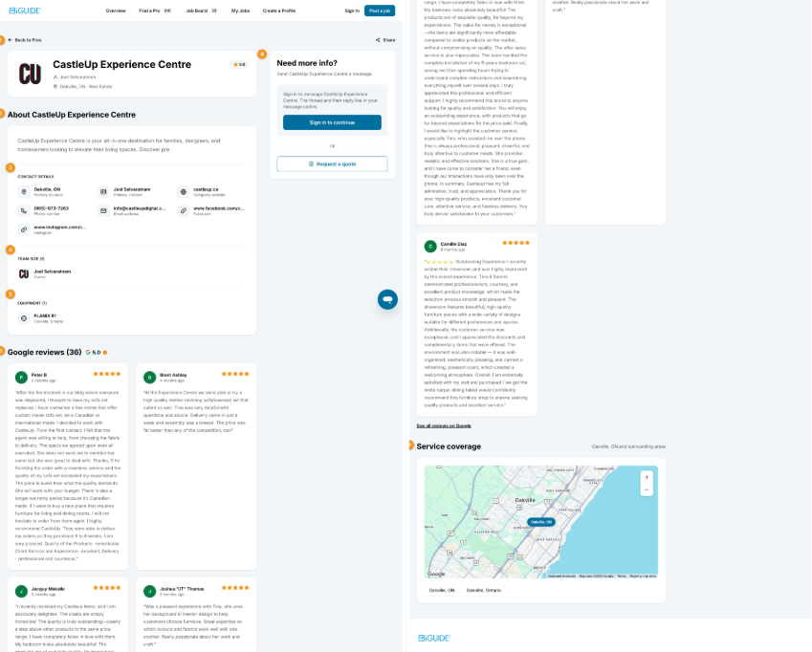Click the email address envelope icon
812x652 pixels.
(x=103, y=210)
